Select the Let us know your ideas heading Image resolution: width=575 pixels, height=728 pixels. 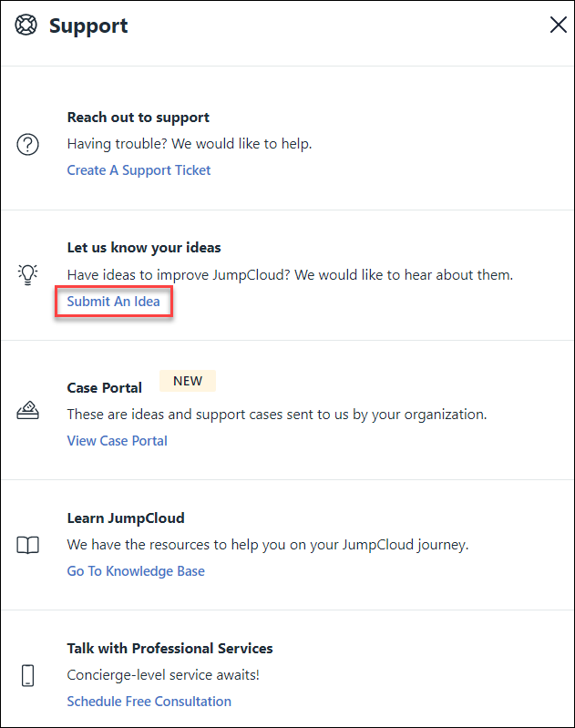pyautogui.click(x=144, y=248)
